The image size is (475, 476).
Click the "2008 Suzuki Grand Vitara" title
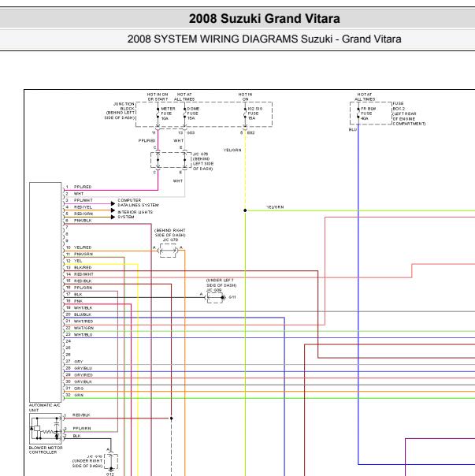(x=264, y=18)
